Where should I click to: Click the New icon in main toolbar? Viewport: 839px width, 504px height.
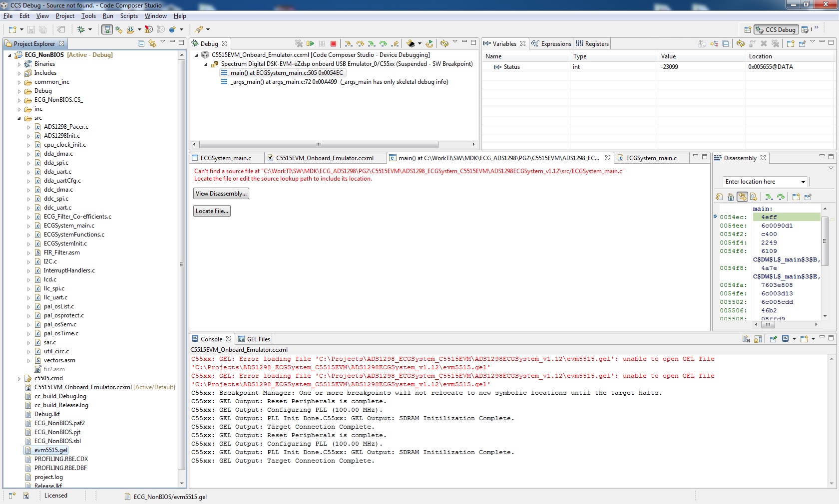(x=12, y=30)
